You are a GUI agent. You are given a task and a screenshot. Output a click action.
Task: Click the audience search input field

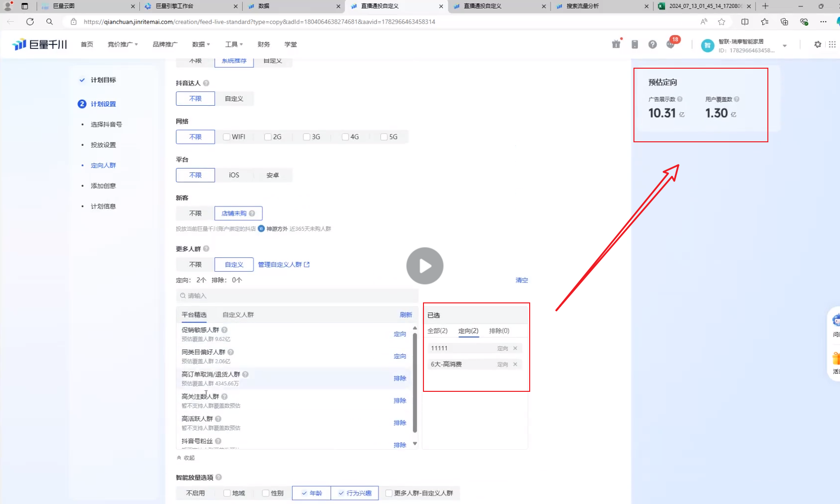[296, 295]
